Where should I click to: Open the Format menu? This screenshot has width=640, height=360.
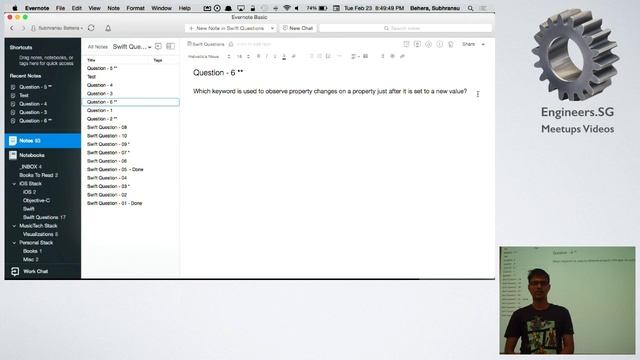coord(135,8)
